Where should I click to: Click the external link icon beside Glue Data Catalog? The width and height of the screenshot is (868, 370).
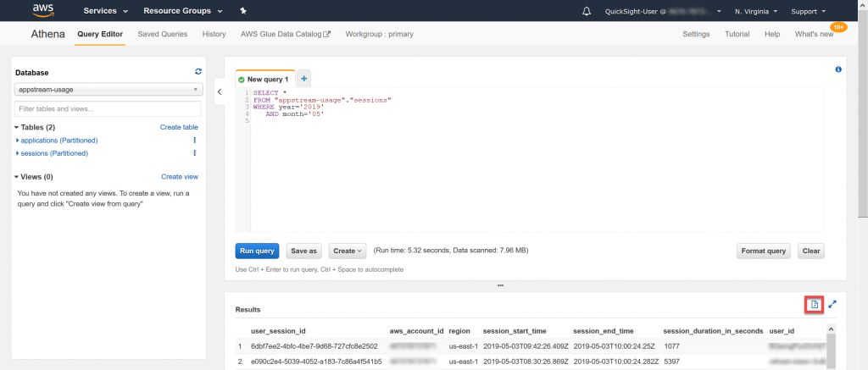pyautogui.click(x=327, y=34)
